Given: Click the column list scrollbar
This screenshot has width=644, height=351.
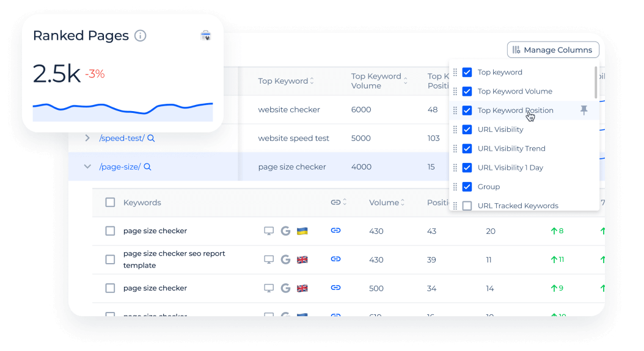Looking at the screenshot, I should coord(596,82).
